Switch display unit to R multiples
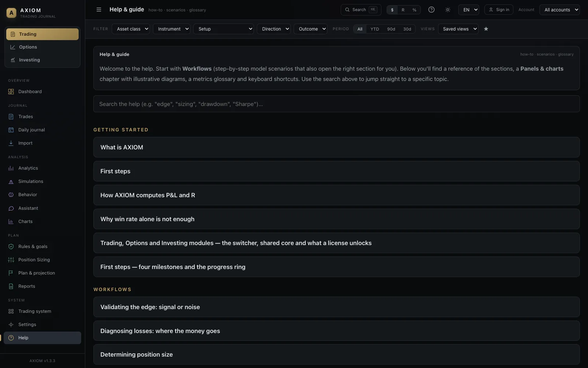The height and width of the screenshot is (368, 588). pyautogui.click(x=403, y=10)
